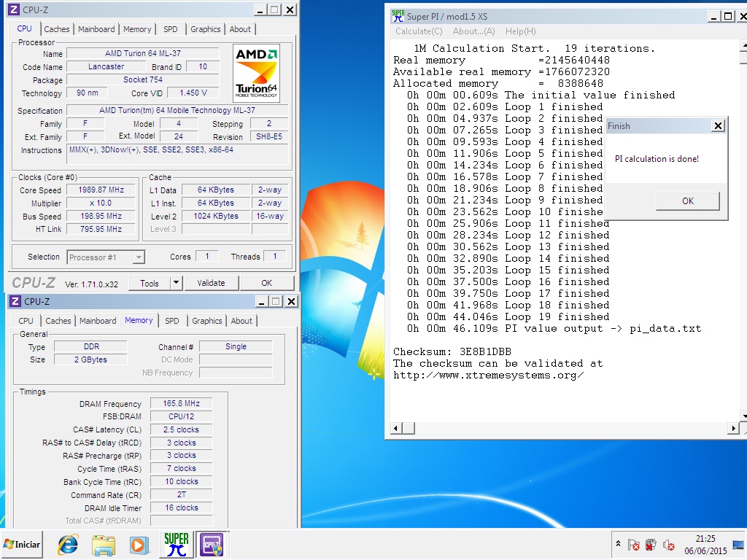The width and height of the screenshot is (747, 560).
Task: Click OK in the Finish dialog
Action: pyautogui.click(x=687, y=201)
